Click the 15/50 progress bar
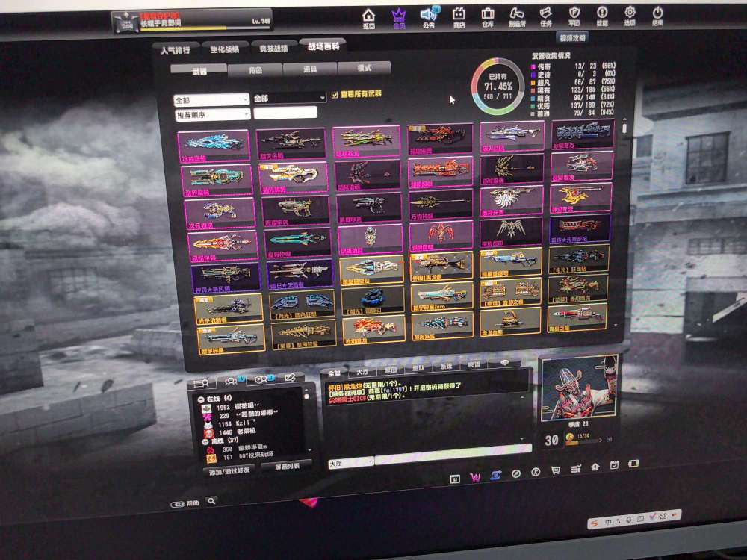Screen dimensions: 747x560 tap(583, 441)
